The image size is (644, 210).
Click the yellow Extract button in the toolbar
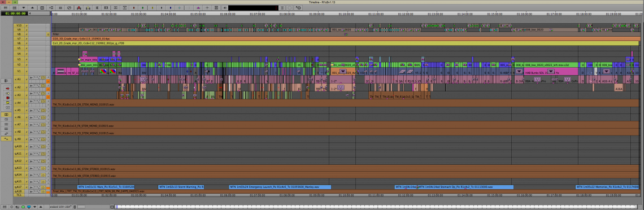click(x=88, y=8)
